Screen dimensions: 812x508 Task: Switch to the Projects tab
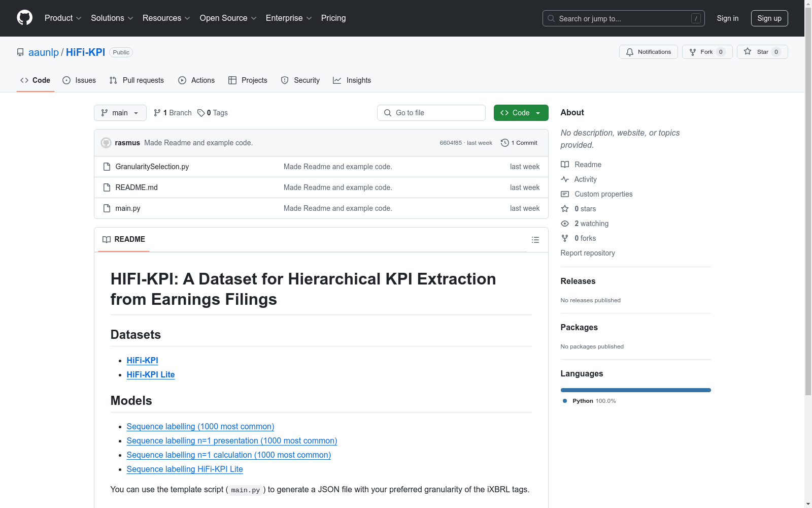pyautogui.click(x=248, y=80)
